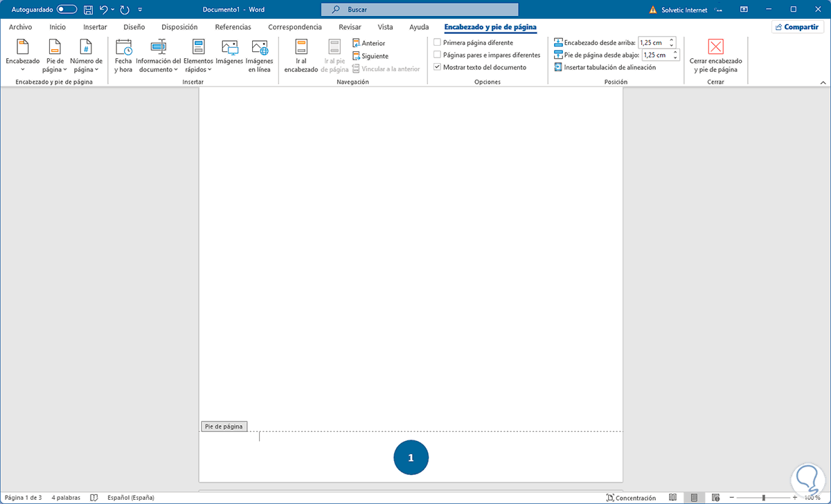831x504 pixels.
Task: Click Español (España) language indicator
Action: [131, 498]
